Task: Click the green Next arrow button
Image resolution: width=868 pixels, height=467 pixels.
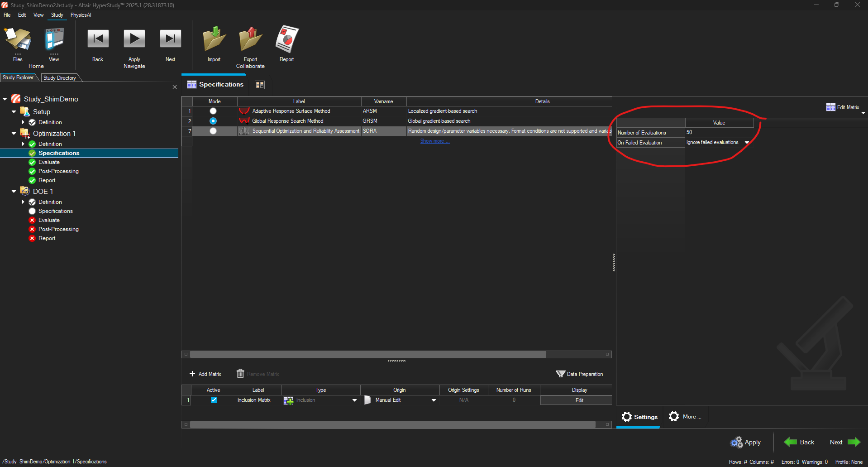Action: 845,442
